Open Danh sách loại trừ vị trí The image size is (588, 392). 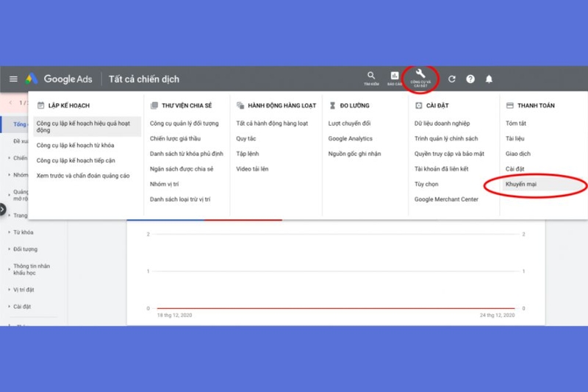click(x=180, y=199)
